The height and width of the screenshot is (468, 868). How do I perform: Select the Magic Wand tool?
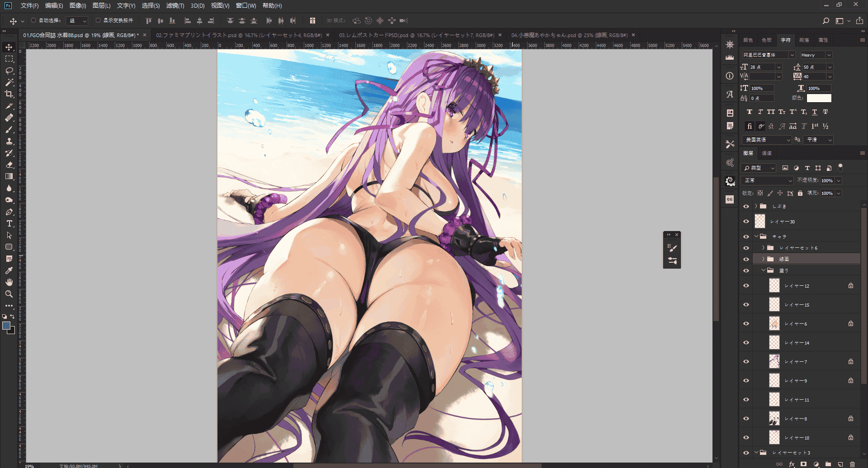(x=9, y=82)
